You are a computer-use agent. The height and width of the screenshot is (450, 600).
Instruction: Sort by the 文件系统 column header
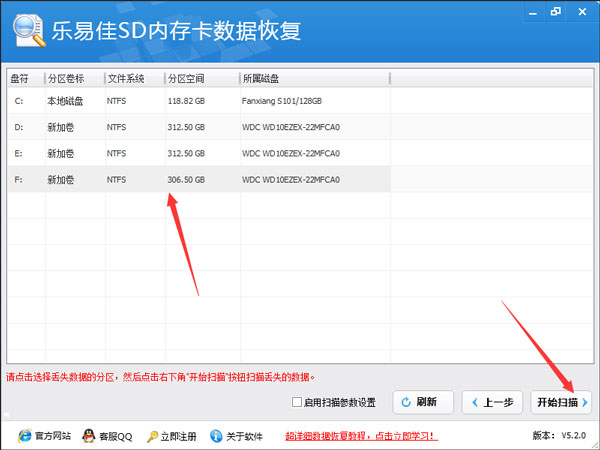[126, 79]
